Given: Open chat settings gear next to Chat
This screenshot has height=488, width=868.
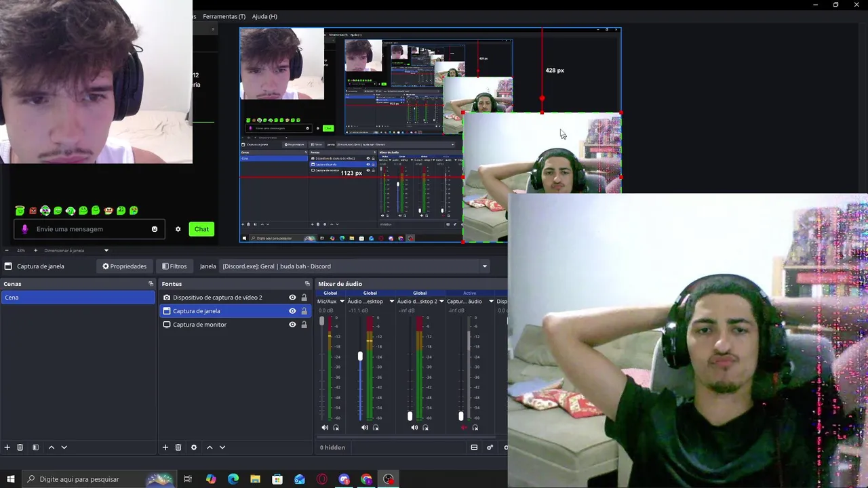Looking at the screenshot, I should pyautogui.click(x=178, y=229).
